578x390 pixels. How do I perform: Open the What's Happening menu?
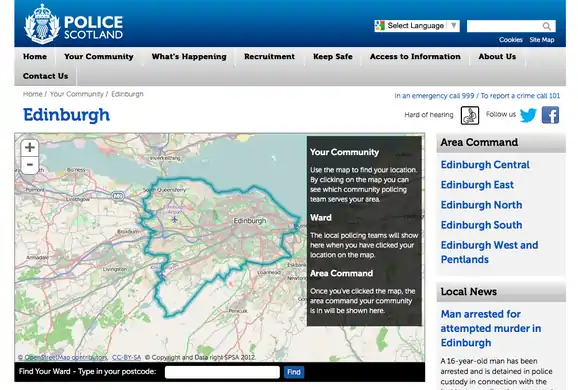pos(189,57)
